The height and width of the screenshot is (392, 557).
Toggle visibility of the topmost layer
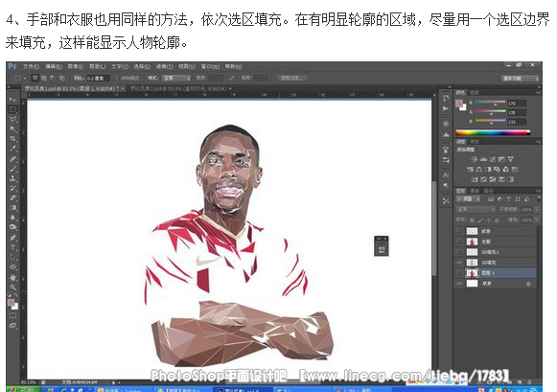459,231
